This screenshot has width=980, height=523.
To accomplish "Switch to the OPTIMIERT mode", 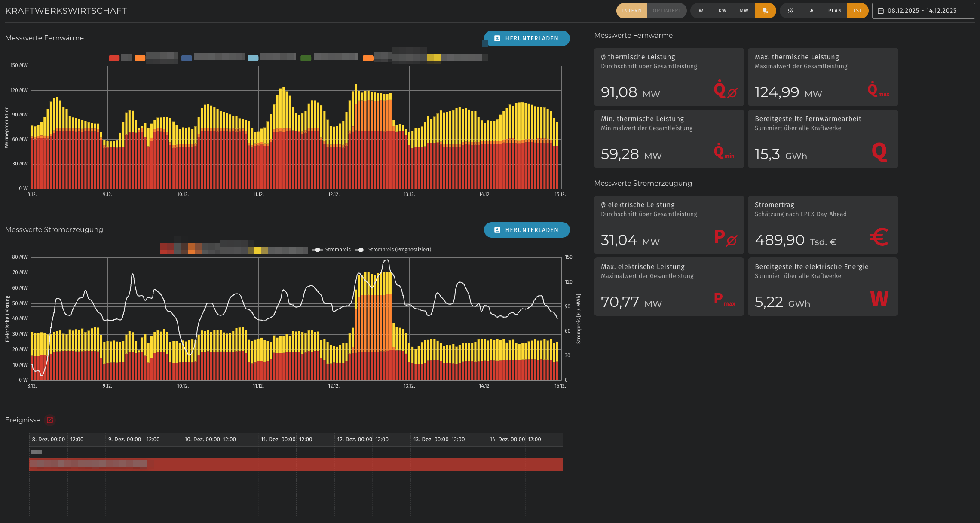I will 667,11.
